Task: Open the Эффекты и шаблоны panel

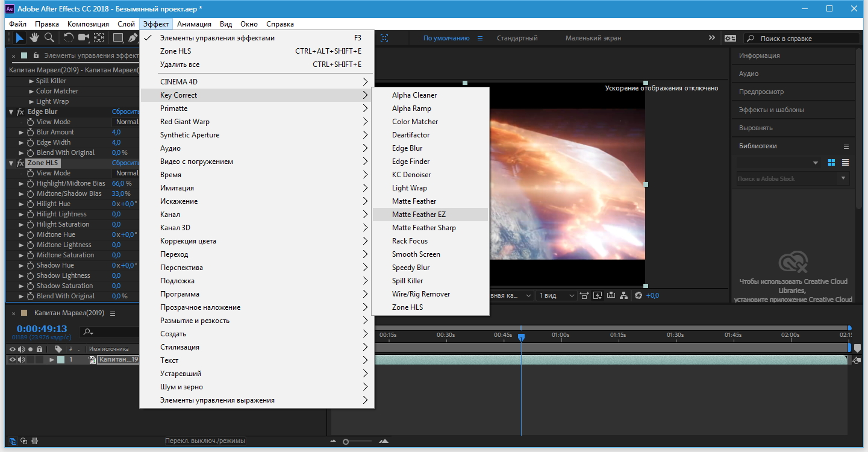Action: tap(771, 110)
